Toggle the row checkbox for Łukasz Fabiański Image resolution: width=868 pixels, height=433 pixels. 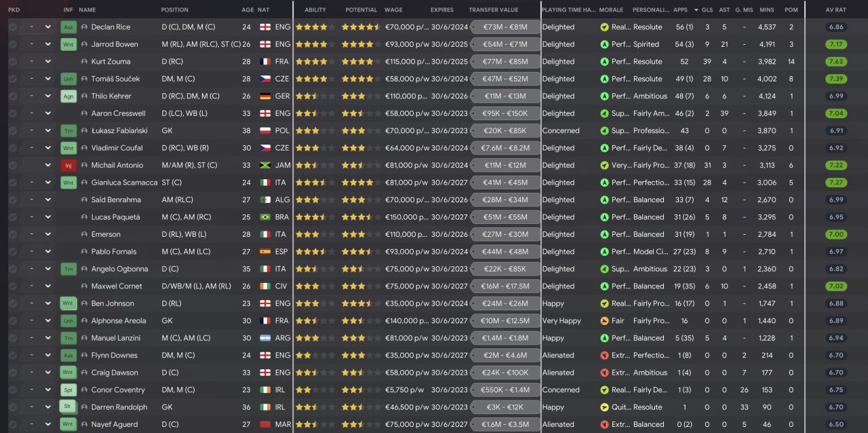point(13,131)
